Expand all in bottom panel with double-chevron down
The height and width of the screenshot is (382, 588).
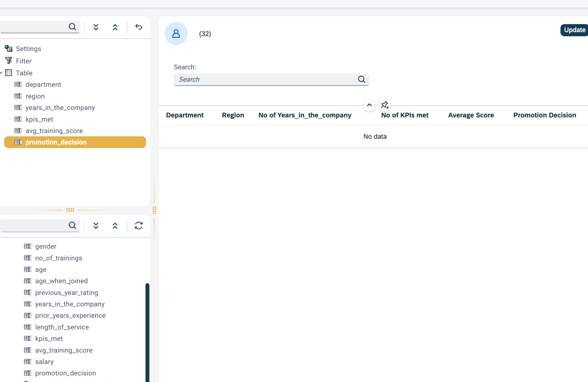point(96,226)
